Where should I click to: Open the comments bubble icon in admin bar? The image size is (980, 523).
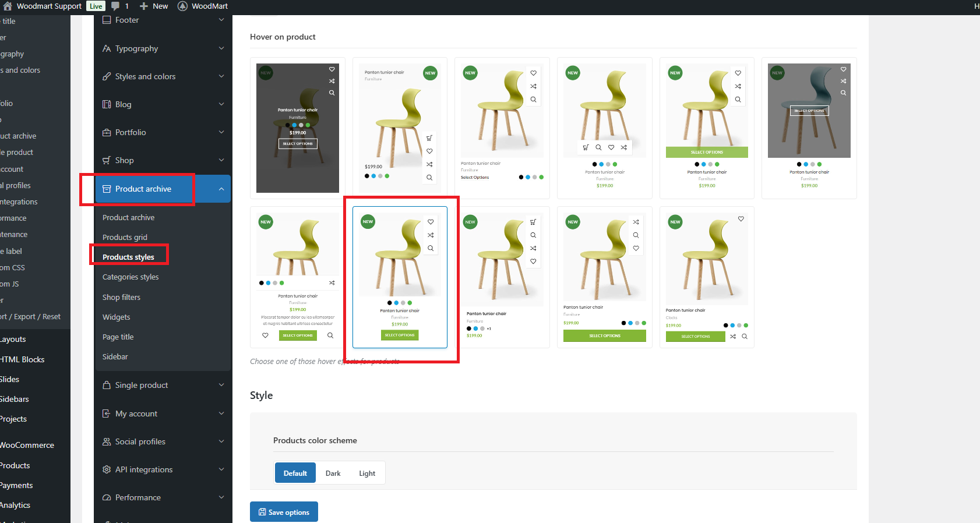click(115, 6)
